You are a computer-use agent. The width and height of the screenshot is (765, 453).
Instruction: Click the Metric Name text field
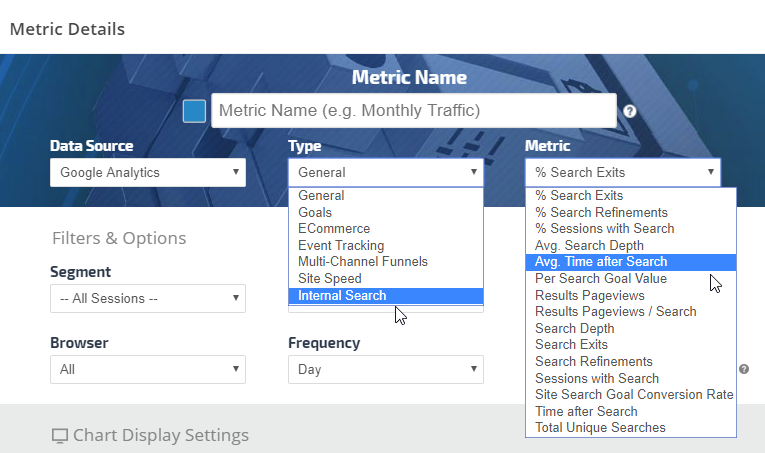point(413,111)
